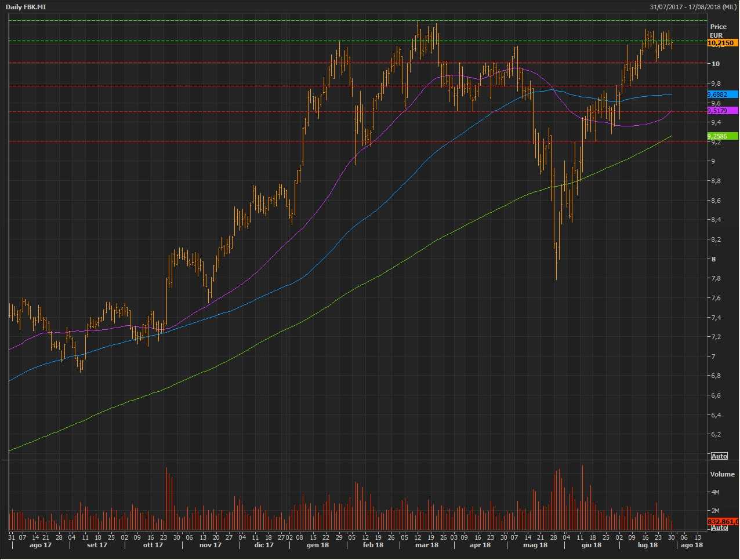Viewport: 740px width, 560px height.
Task: Click the apr 18 month label
Action: [480, 545]
